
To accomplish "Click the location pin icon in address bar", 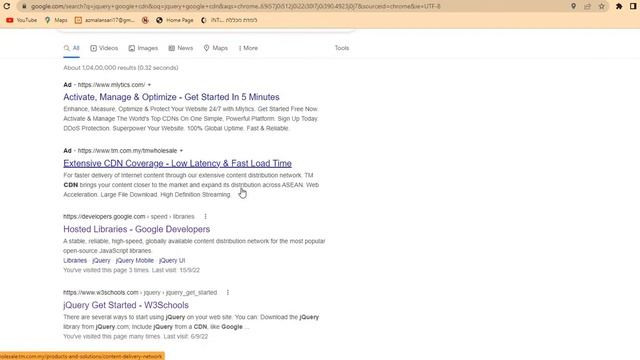I will [x=573, y=6].
